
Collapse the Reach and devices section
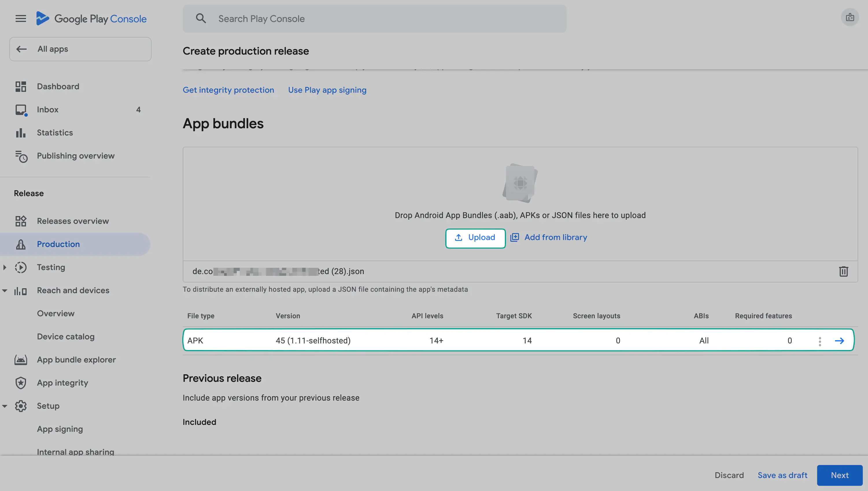(5, 290)
